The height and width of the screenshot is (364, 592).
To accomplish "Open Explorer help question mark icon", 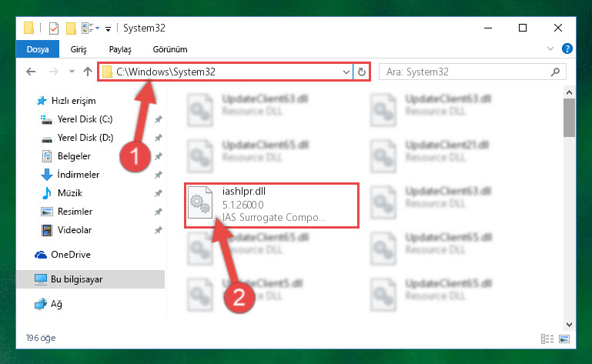I will click(x=567, y=48).
